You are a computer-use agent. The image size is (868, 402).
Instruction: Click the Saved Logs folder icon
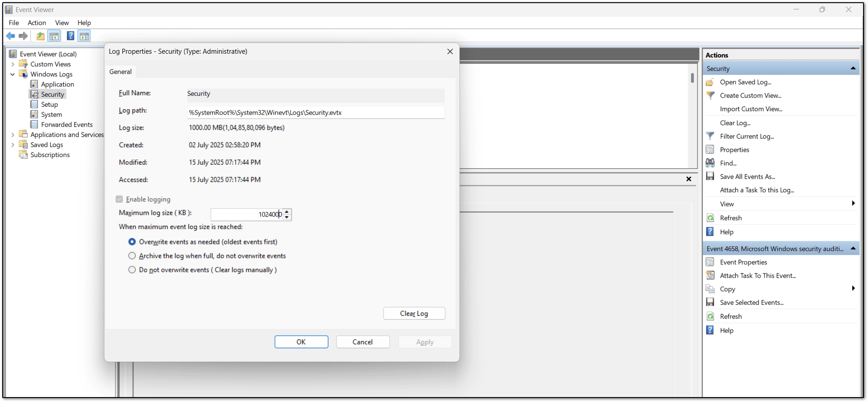coord(23,145)
